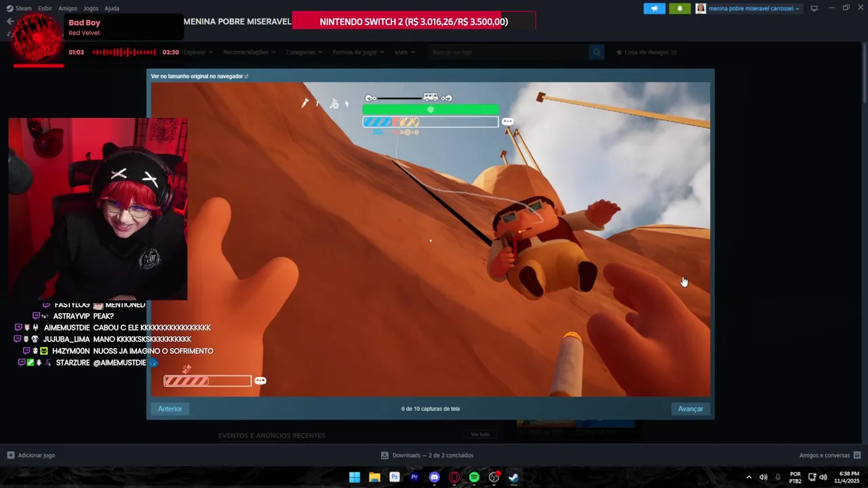Viewport: 868px width, 488px height.
Task: Click the MENINA POBRE MISERAVEL heading
Action: (237, 22)
